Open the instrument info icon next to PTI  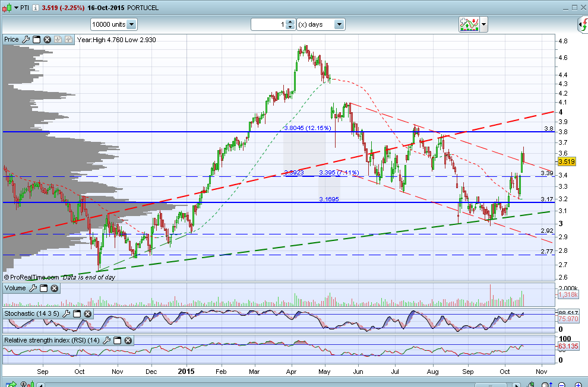point(35,8)
